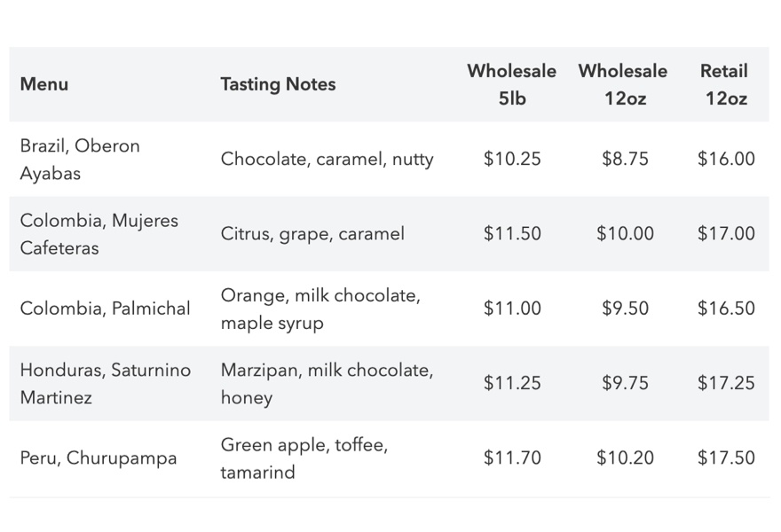Click the $9.75 wholesale 12oz price
This screenshot has width=781, height=532.
pos(625,383)
